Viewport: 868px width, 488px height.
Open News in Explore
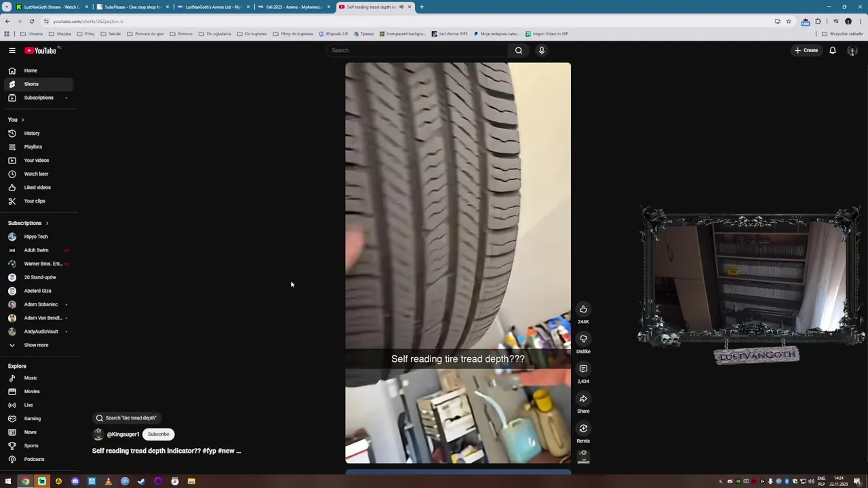[x=38, y=432]
